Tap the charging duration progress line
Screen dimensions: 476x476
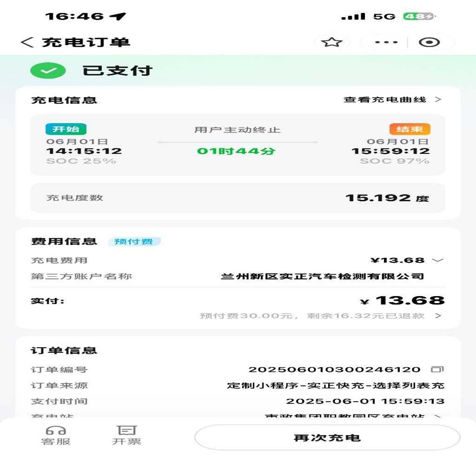(238, 142)
